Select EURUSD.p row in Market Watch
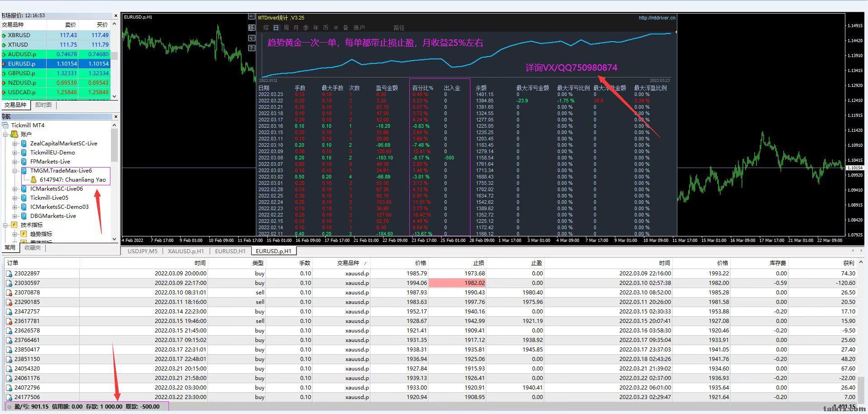Viewport: 868px width, 414px height. point(22,64)
